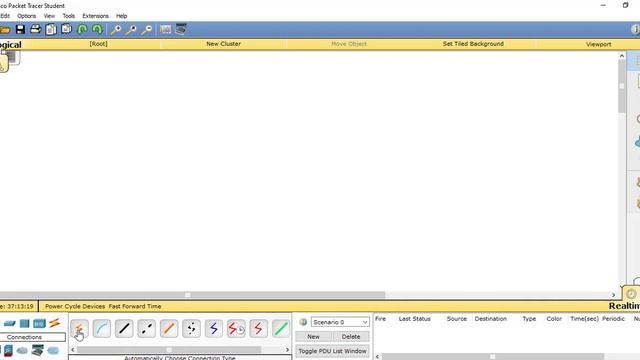Click the connections list right scroll arrow
Viewport: 640px width, 360px height.
tap(287, 350)
